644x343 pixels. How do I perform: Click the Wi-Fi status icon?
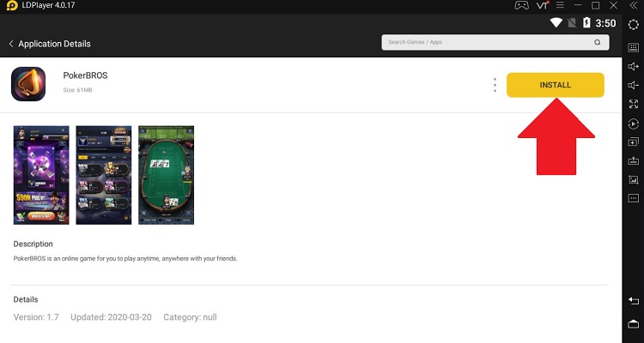(556, 23)
